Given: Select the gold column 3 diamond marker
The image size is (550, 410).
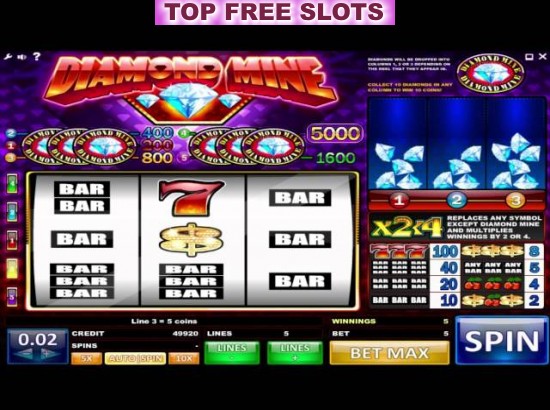Looking at the screenshot, I should (x=515, y=200).
